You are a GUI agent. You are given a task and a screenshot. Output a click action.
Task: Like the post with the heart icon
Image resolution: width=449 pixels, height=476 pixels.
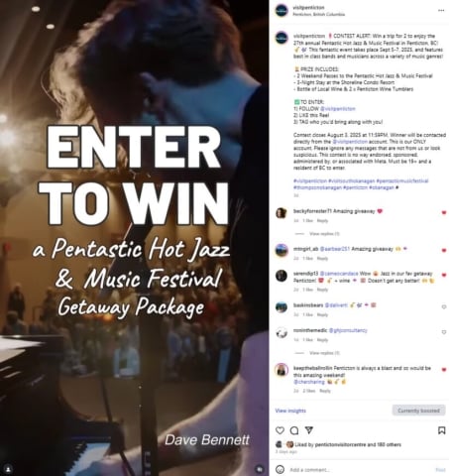280,430
